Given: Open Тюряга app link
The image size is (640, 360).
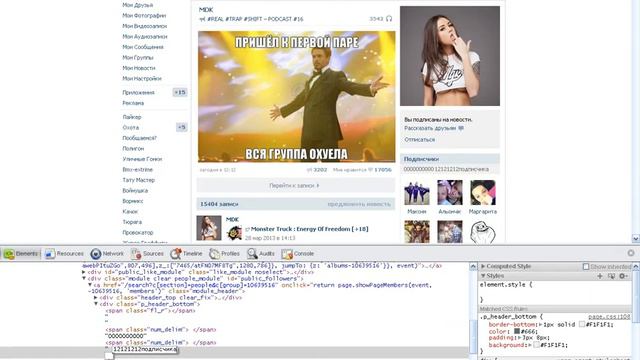Looking at the screenshot, I should pos(132,222).
